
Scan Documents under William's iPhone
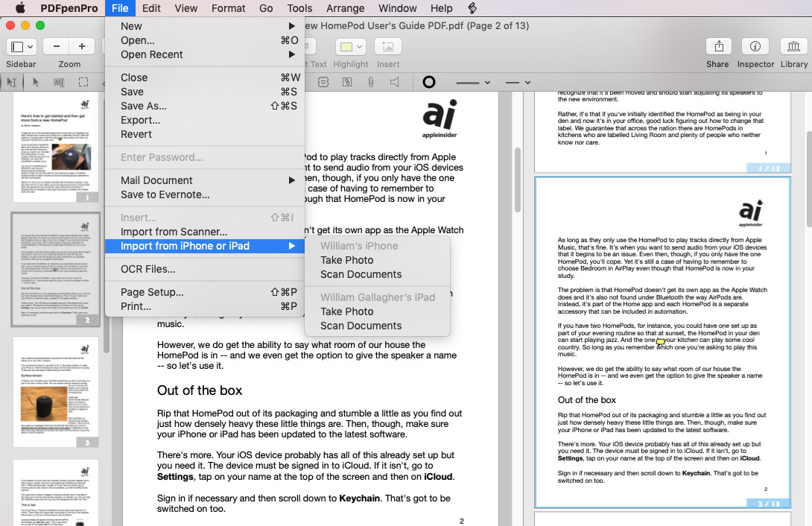[x=378, y=274]
